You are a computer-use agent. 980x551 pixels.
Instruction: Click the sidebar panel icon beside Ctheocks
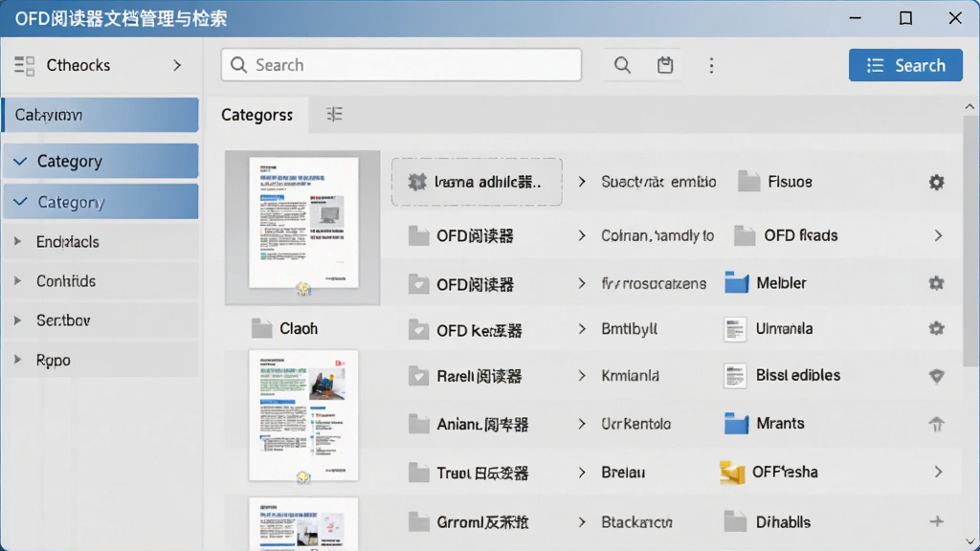click(x=24, y=65)
